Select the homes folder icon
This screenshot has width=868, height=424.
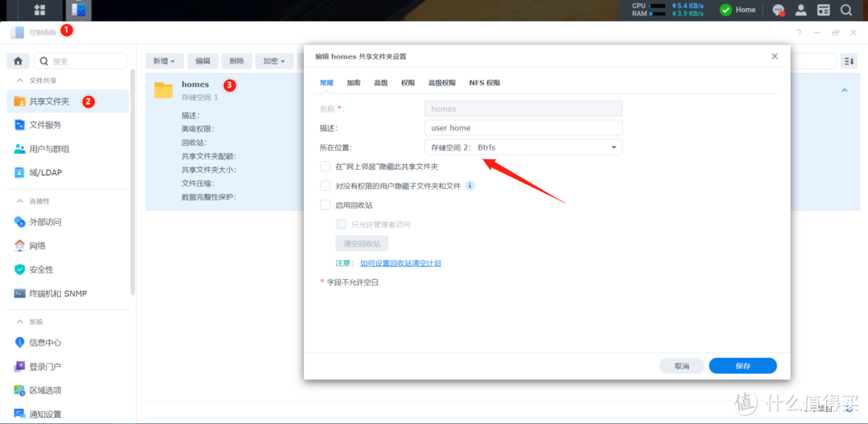coord(164,90)
